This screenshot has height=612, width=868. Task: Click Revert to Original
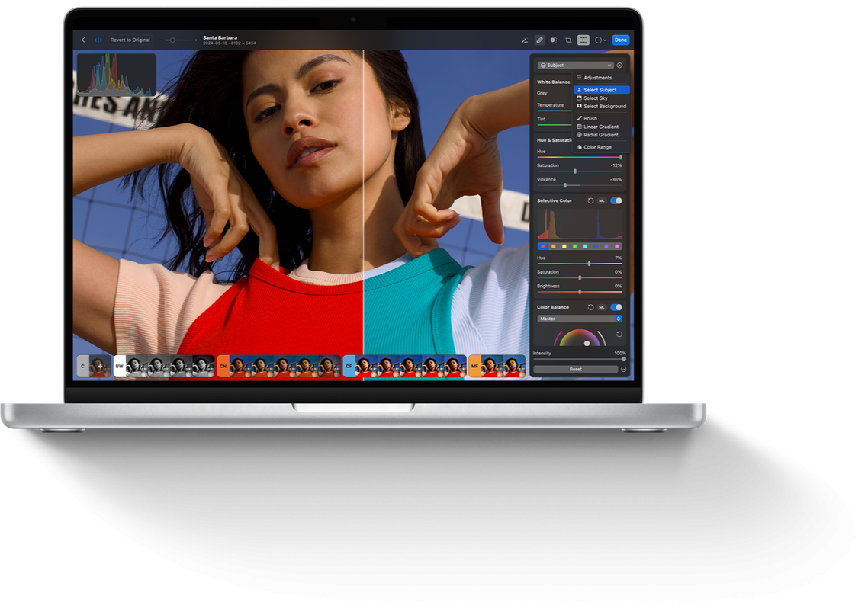click(130, 40)
